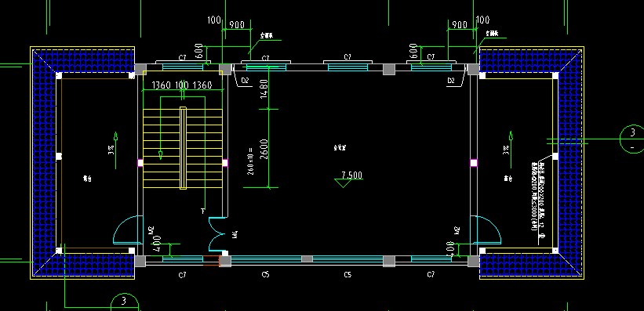The width and height of the screenshot is (644, 311).
Task: Select the D2 label beside the stairwell
Action: (x=246, y=81)
